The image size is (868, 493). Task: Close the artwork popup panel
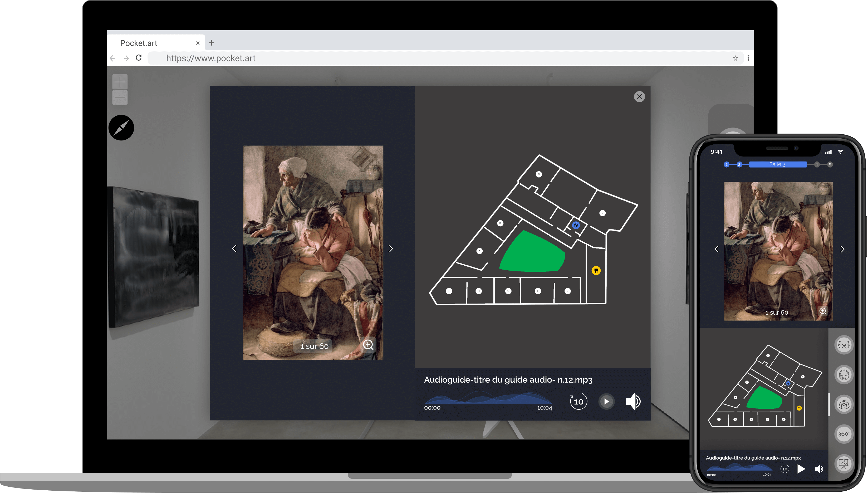pyautogui.click(x=639, y=96)
